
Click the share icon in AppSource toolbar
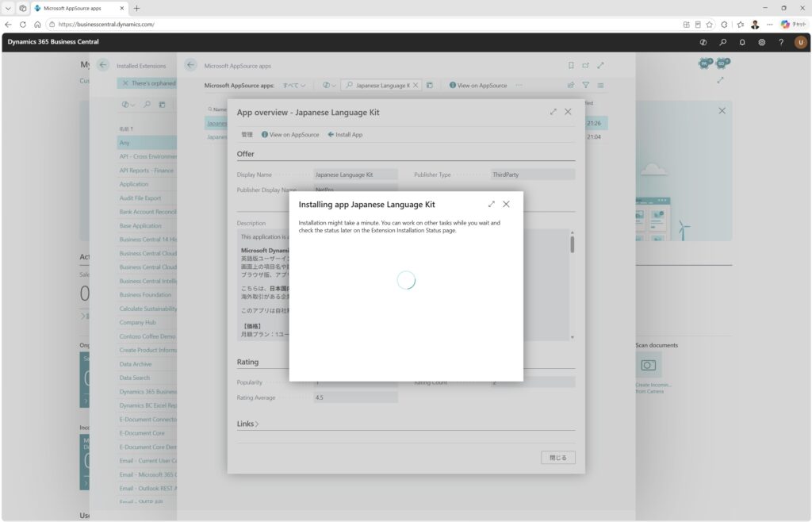point(571,86)
